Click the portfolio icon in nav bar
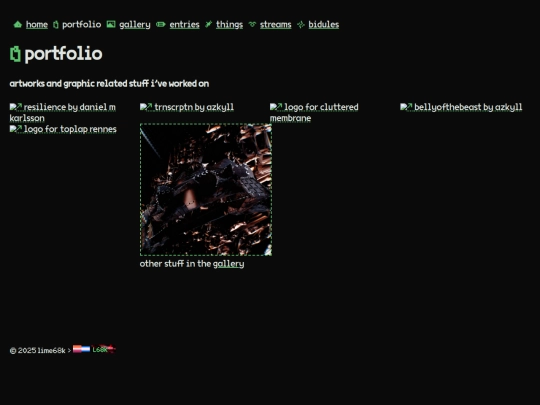This screenshot has height=405, width=540. point(56,24)
